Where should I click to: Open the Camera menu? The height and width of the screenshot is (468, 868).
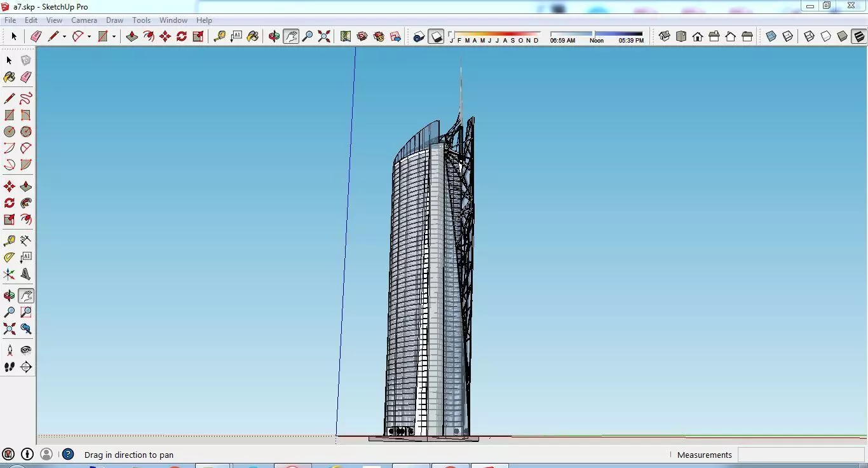(84, 20)
